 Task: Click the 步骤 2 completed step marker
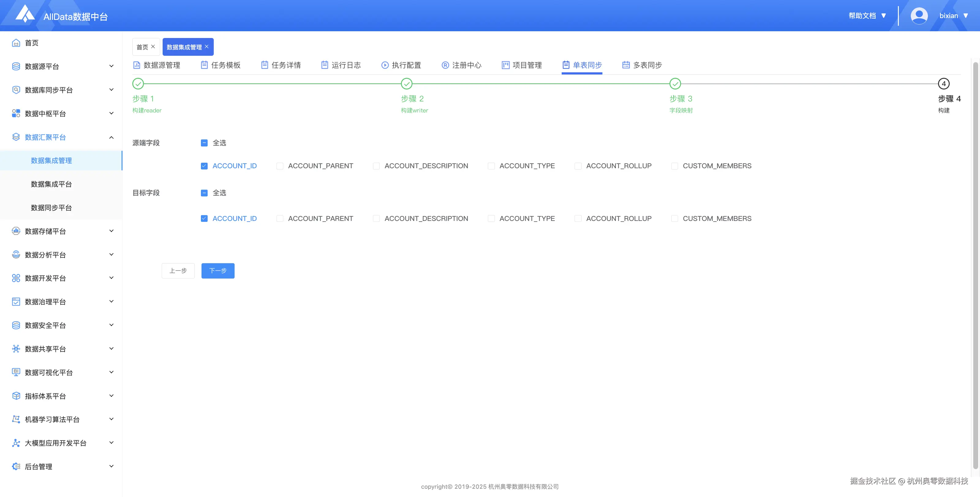click(x=406, y=84)
